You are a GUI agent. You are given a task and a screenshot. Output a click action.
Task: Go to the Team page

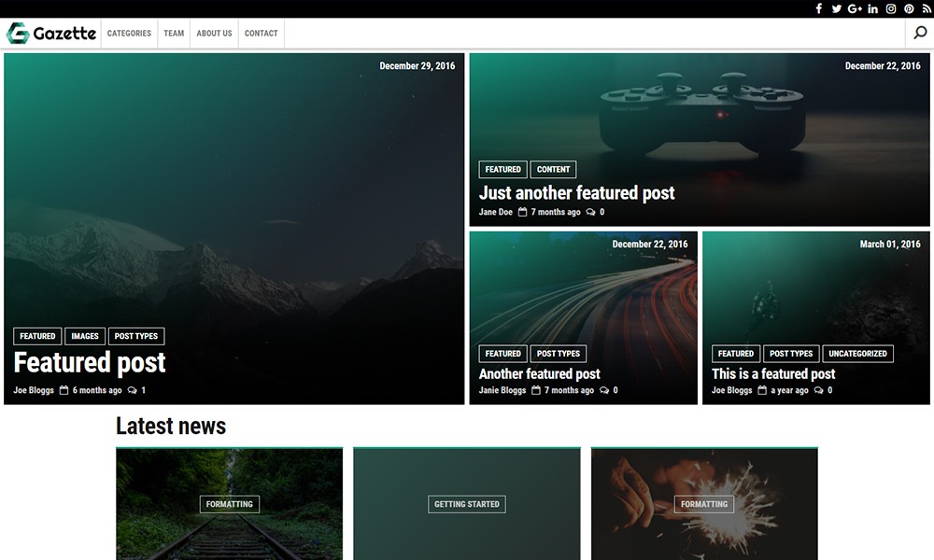pyautogui.click(x=174, y=34)
